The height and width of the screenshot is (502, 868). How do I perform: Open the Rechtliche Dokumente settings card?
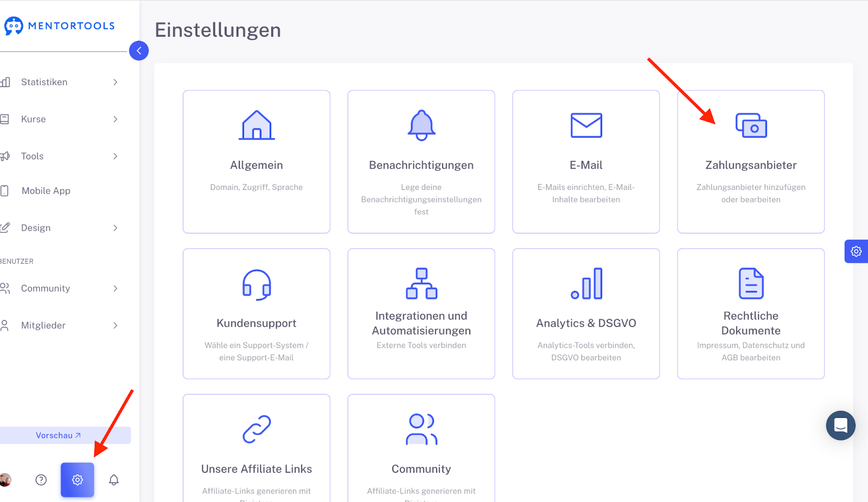click(x=751, y=314)
